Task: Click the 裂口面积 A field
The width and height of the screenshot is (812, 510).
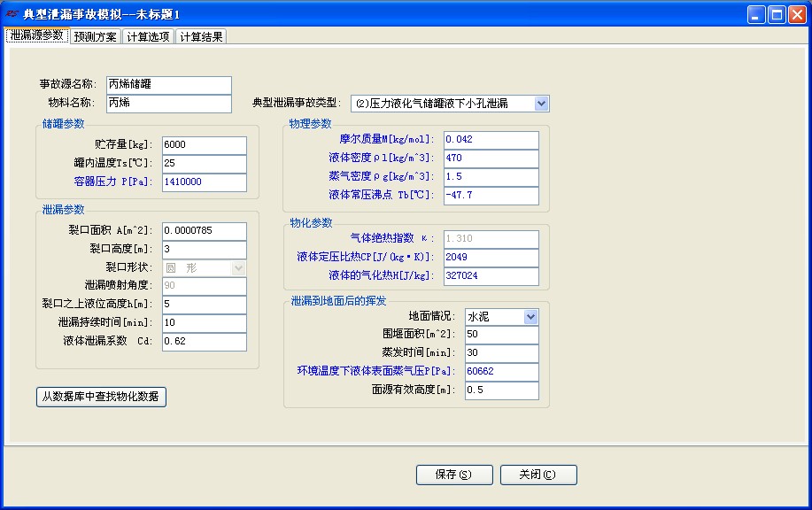Action: (205, 231)
